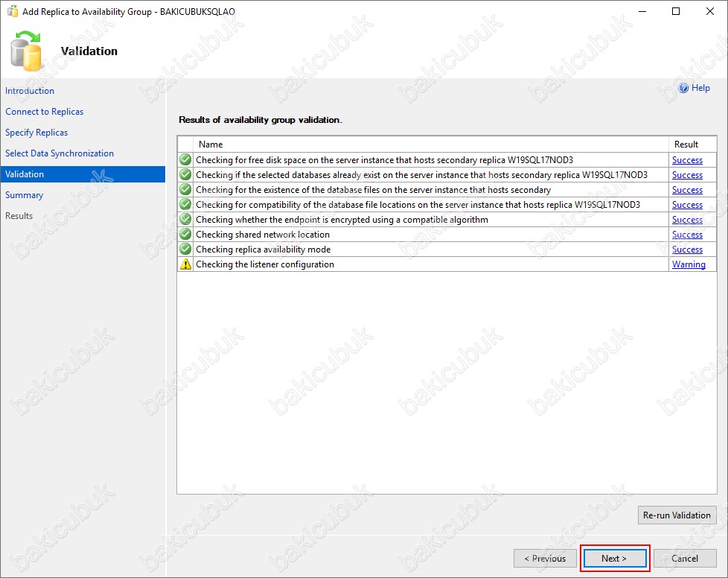
Task: Click the title bar application icon
Action: coord(13,11)
